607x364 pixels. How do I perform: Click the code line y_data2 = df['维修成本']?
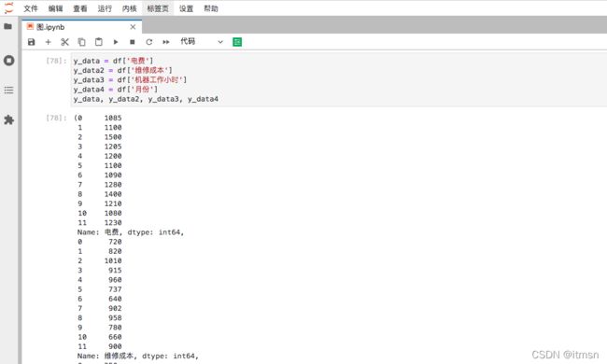tap(123, 70)
